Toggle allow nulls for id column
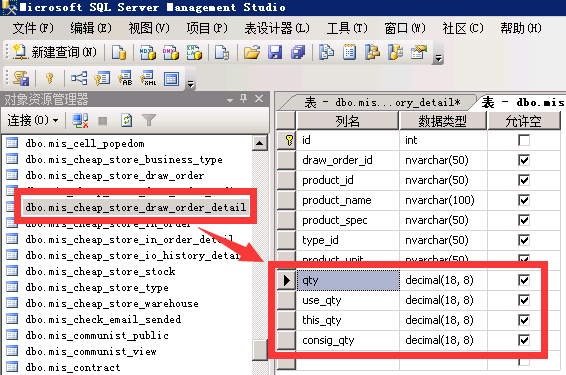 (x=524, y=140)
